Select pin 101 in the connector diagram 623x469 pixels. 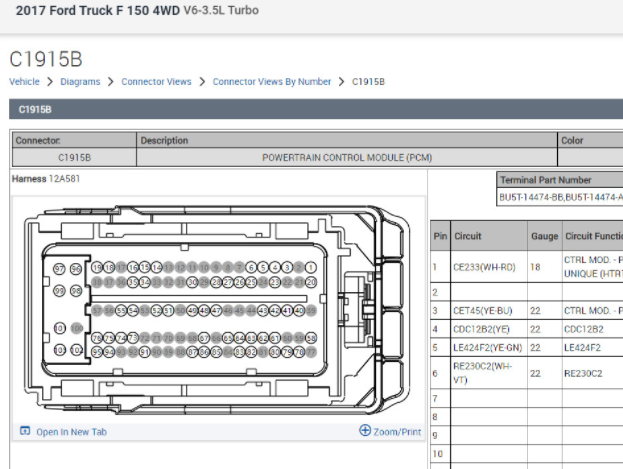[60, 328]
